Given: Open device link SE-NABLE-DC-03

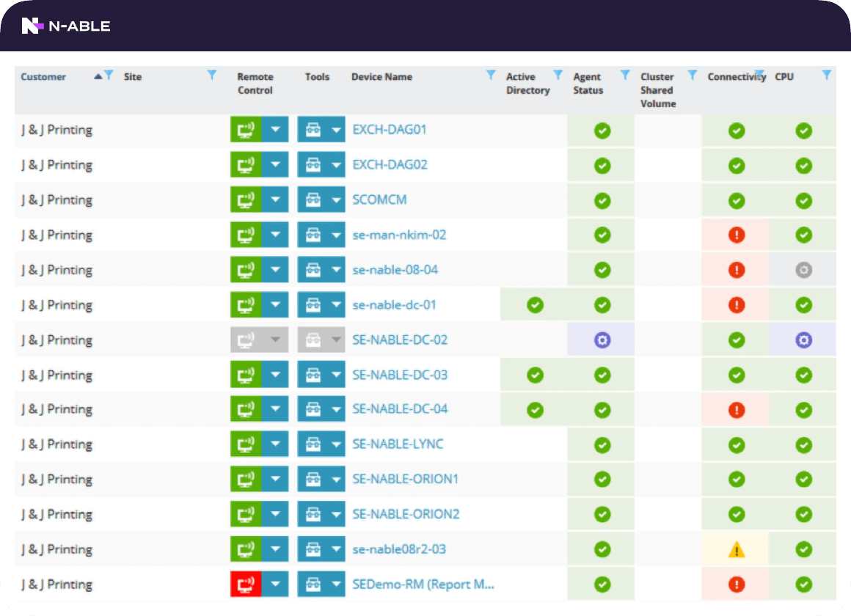Looking at the screenshot, I should [400, 375].
